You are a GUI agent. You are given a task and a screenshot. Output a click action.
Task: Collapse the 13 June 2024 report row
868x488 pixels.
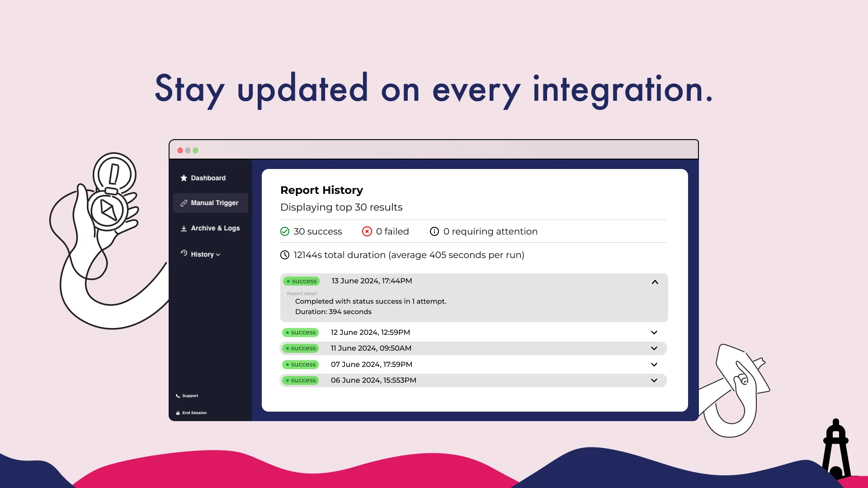655,282
